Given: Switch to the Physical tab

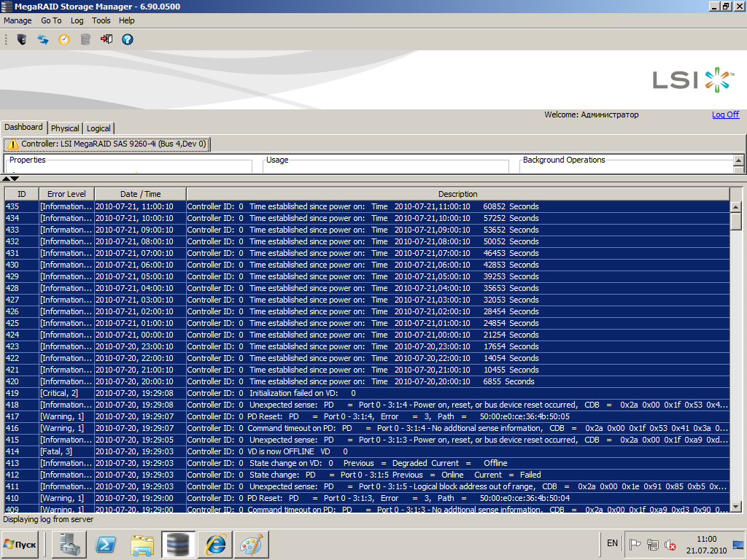Looking at the screenshot, I should click(x=65, y=128).
